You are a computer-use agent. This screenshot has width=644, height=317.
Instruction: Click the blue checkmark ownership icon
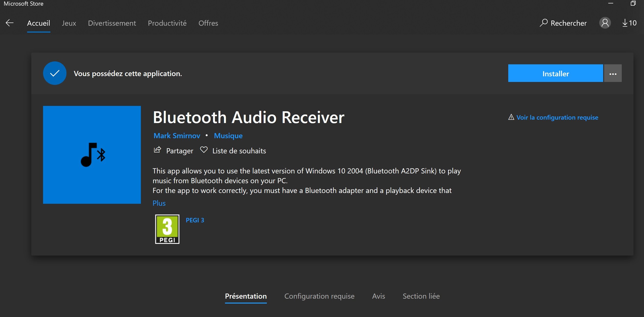[55, 73]
